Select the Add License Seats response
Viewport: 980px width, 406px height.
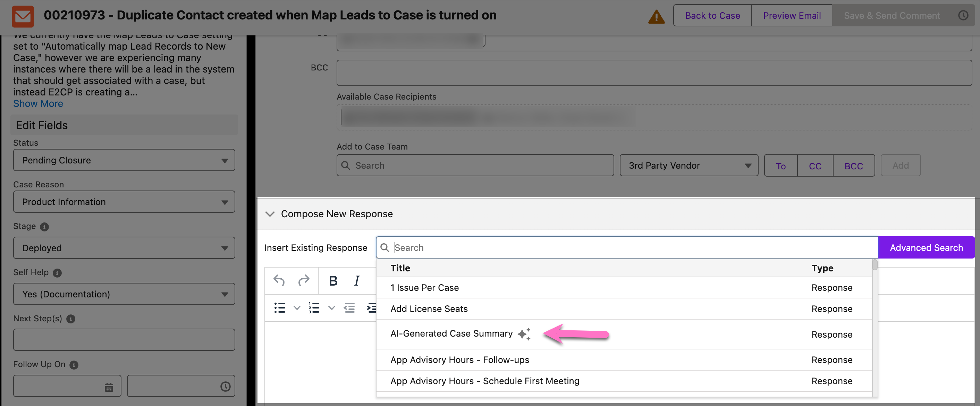coord(624,309)
